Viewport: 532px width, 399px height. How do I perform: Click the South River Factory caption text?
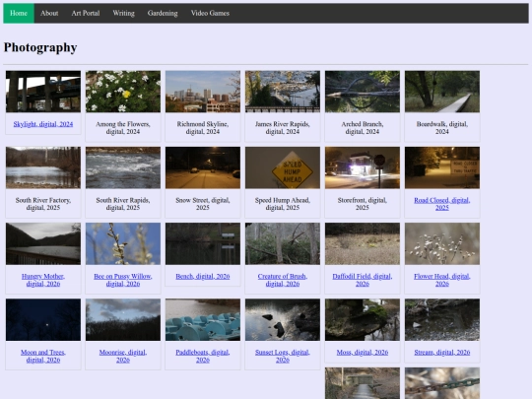click(43, 204)
